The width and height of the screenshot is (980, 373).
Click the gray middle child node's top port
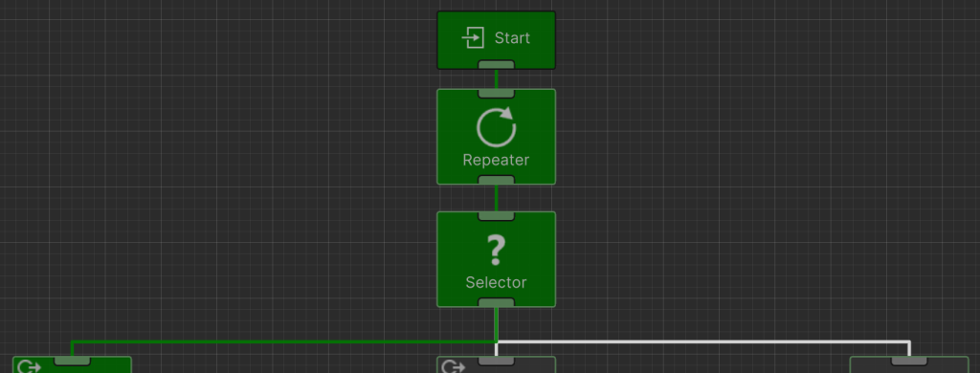[497, 362]
